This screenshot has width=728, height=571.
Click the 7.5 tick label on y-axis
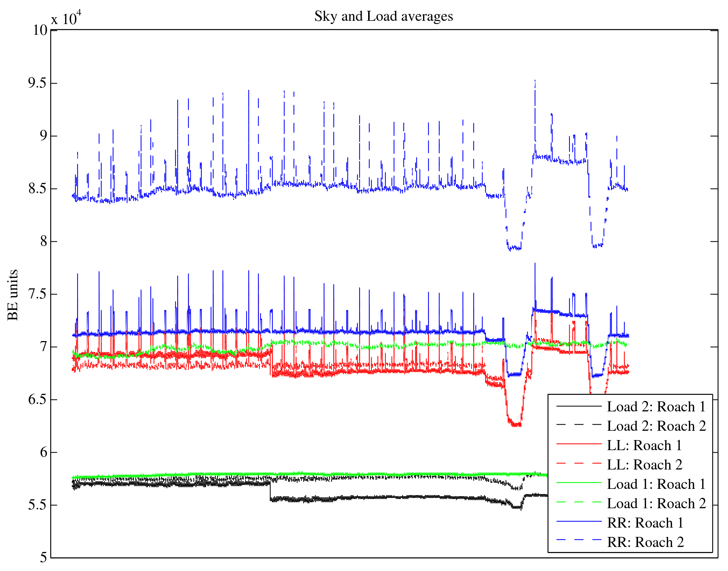(x=38, y=294)
